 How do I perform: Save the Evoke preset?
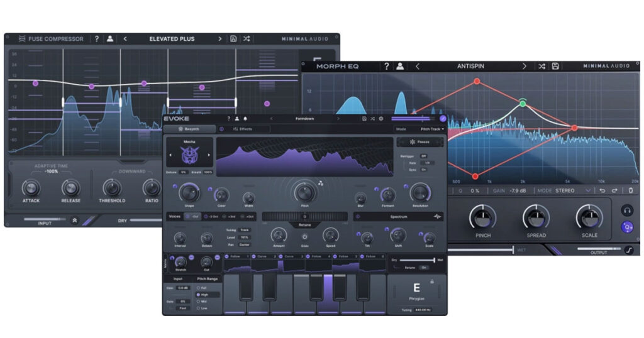(364, 119)
